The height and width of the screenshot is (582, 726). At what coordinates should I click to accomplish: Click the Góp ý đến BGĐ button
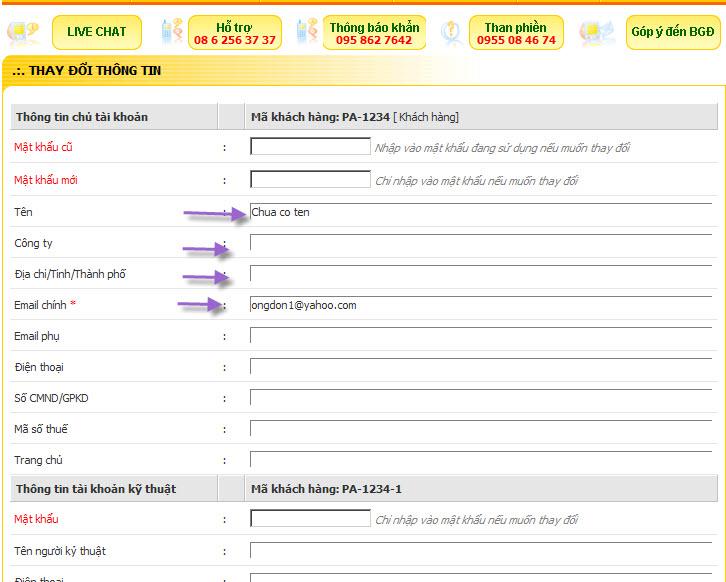click(x=672, y=32)
